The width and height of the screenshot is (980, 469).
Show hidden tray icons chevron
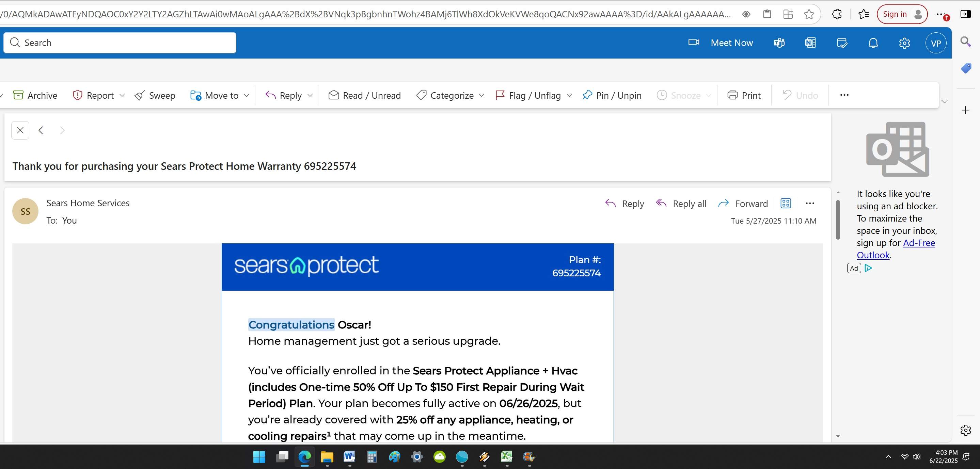pyautogui.click(x=888, y=456)
